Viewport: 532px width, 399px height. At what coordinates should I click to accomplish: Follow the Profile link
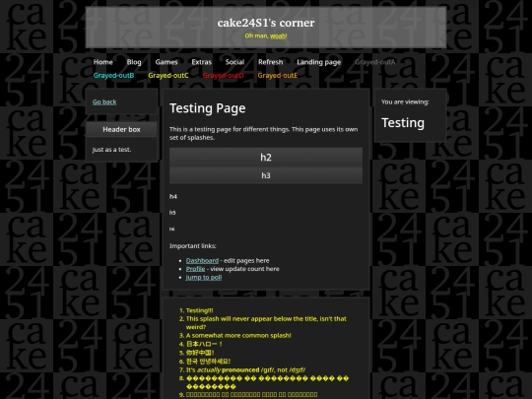point(195,269)
